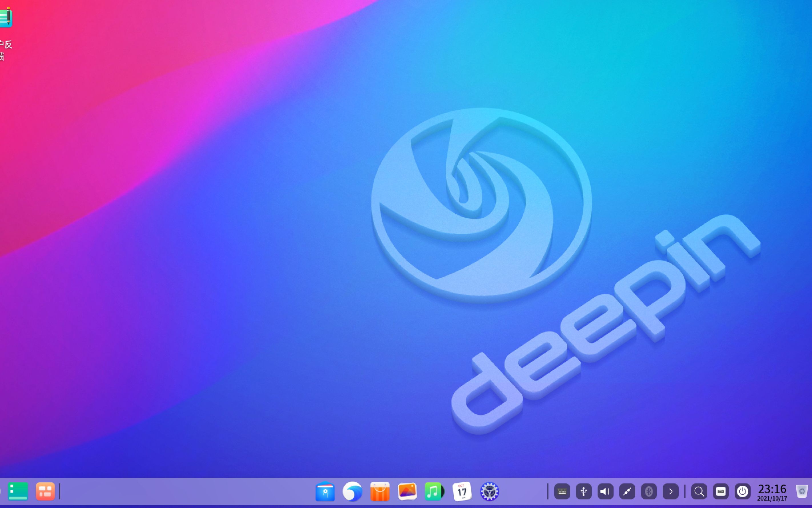The image size is (812, 508).
Task: Open the orange Multitasking View dock icon
Action: (x=45, y=491)
